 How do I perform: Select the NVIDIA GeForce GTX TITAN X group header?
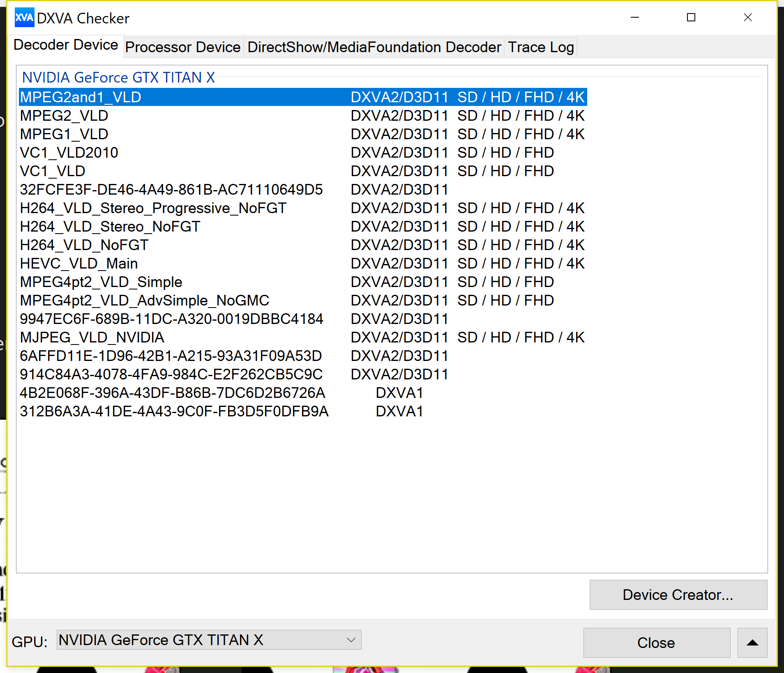coord(118,78)
